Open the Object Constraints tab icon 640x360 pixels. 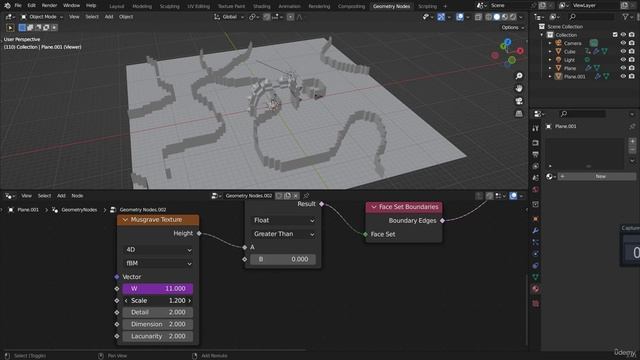(x=536, y=265)
